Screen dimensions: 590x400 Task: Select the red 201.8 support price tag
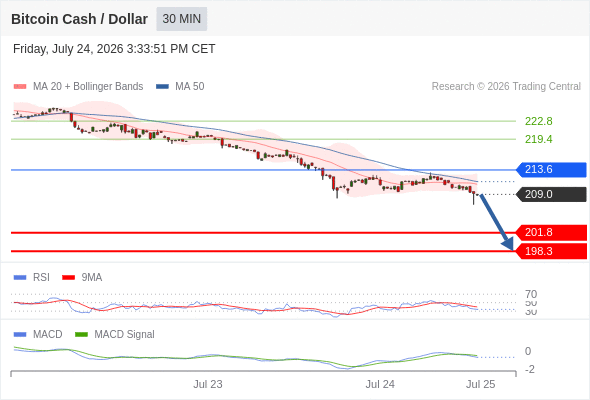click(x=551, y=233)
